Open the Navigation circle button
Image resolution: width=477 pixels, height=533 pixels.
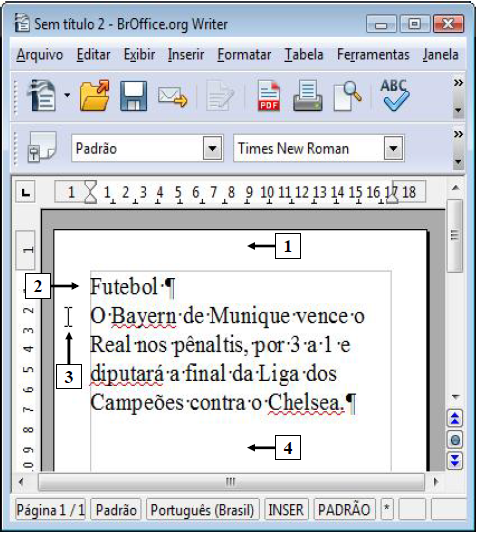click(455, 440)
